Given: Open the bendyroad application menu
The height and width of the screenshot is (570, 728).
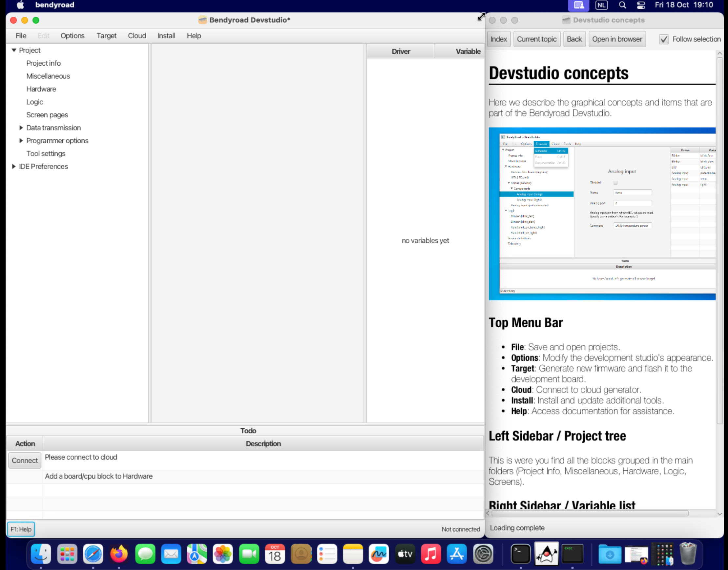Looking at the screenshot, I should 55,5.
